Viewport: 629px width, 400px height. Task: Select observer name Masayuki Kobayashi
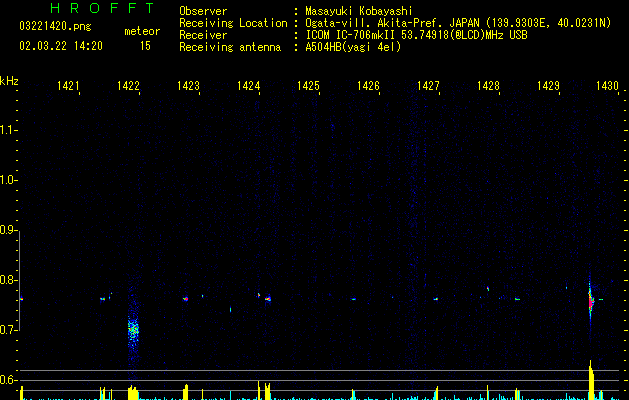click(x=359, y=11)
